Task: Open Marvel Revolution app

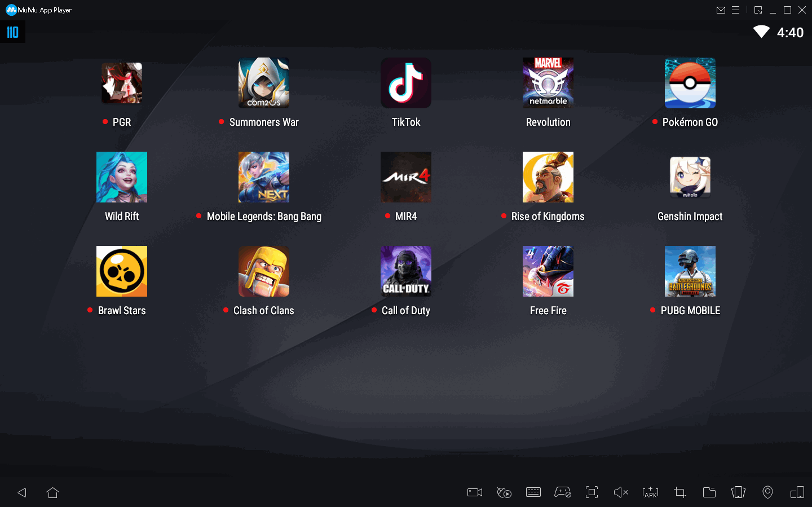Action: [x=548, y=83]
